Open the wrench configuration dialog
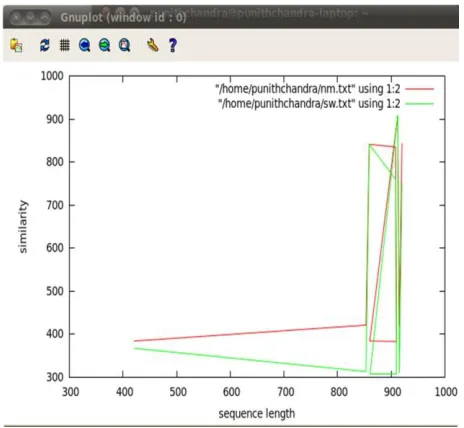 point(153,45)
